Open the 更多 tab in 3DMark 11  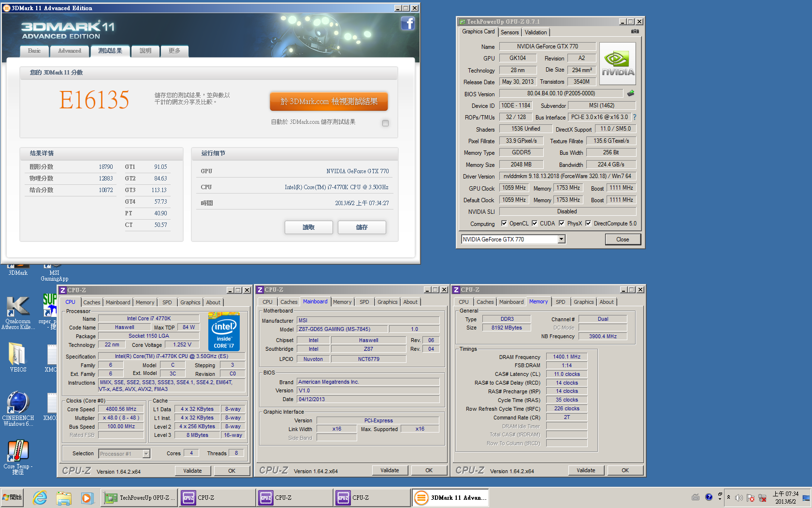(x=174, y=51)
